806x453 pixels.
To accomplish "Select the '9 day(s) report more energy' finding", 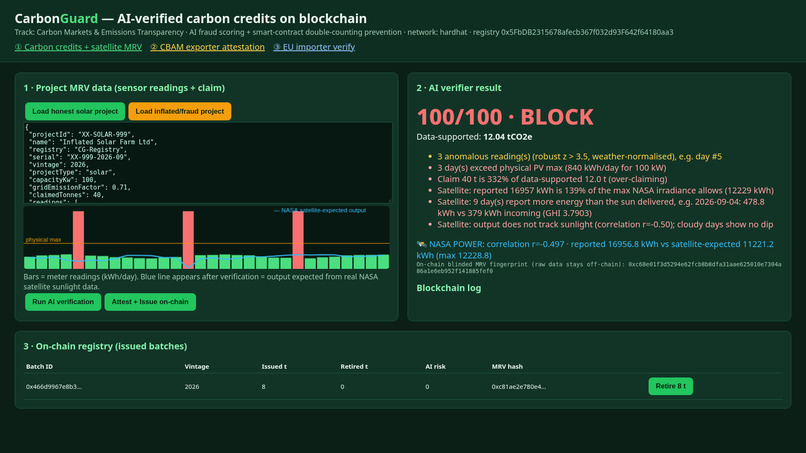I will tap(601, 207).
